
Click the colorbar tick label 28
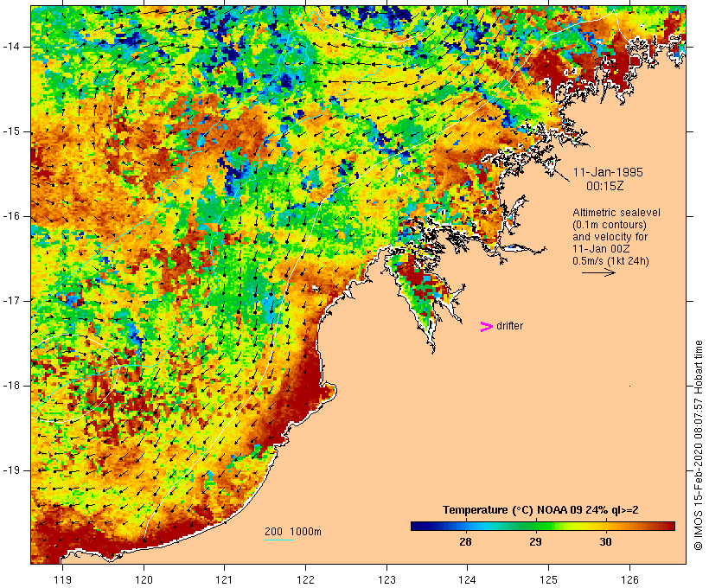465,541
